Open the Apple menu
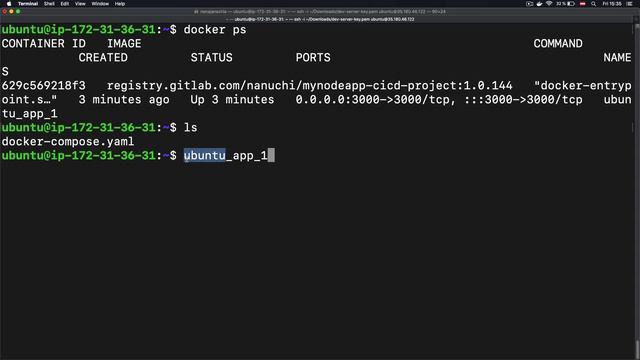 (9, 4)
